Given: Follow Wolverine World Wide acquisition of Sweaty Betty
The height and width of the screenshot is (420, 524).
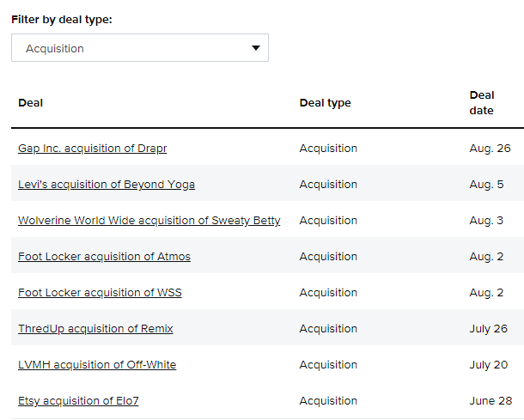Looking at the screenshot, I should [x=149, y=221].
